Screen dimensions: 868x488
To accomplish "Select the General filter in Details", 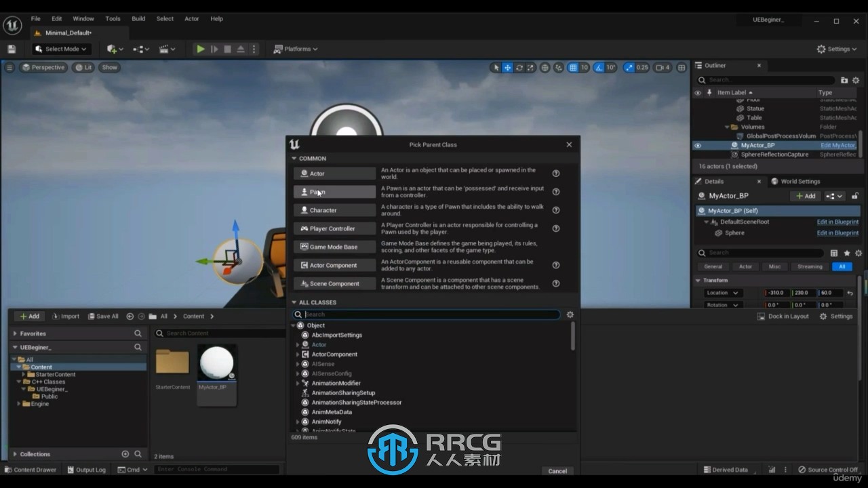I will pos(713,266).
